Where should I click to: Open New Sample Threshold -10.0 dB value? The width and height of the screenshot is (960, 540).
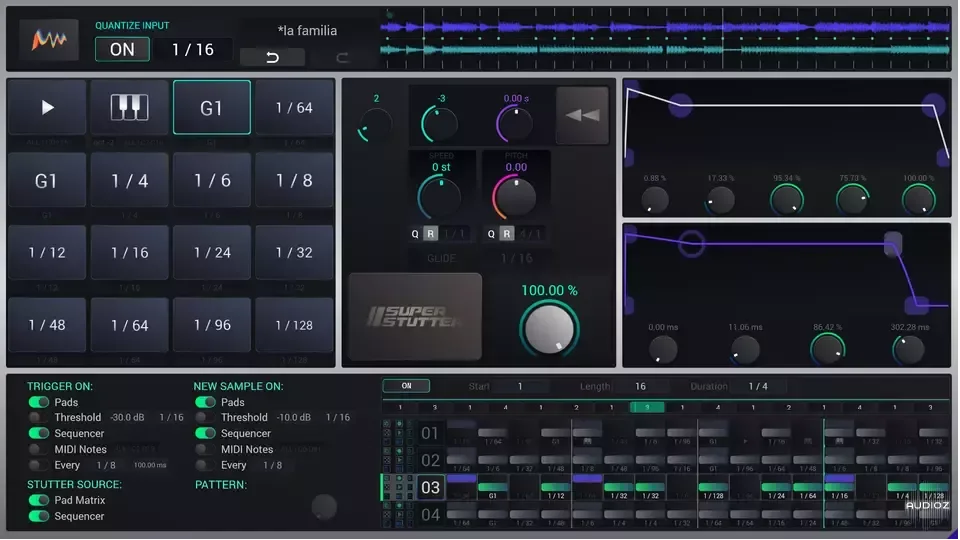(x=294, y=418)
